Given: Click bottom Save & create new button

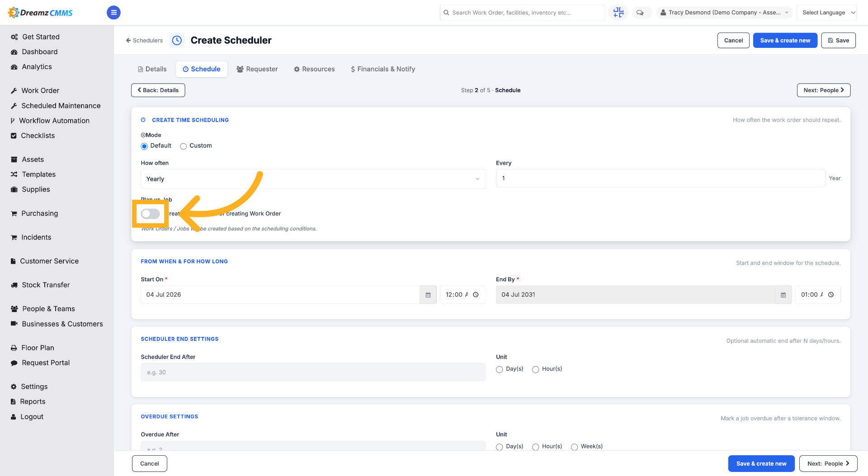Looking at the screenshot, I should click(x=761, y=463).
